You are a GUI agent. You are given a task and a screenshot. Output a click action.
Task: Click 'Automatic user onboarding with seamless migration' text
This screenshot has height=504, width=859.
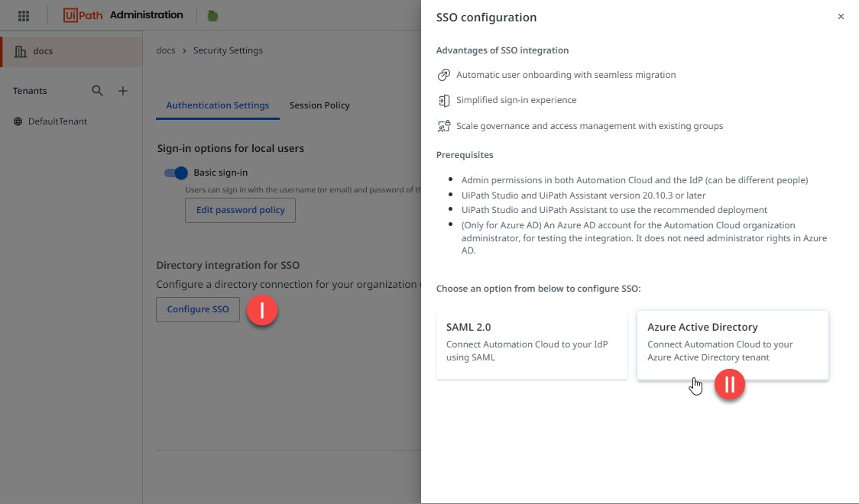point(566,75)
